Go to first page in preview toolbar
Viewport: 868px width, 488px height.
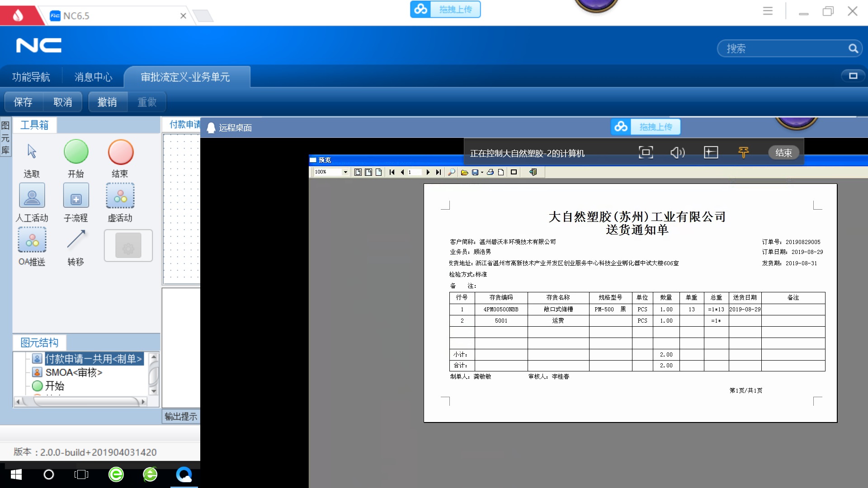click(392, 172)
